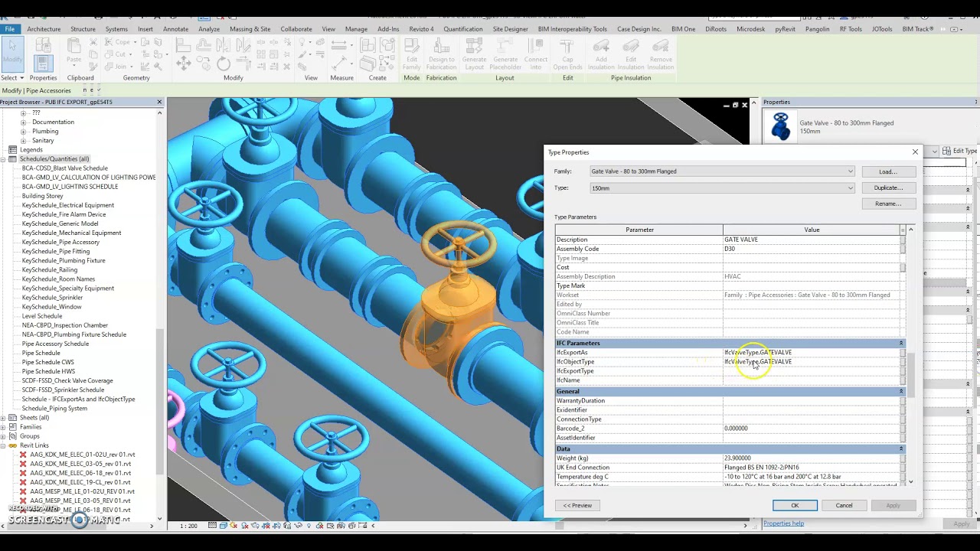This screenshot has width=980, height=551.
Task: Switch to the Manage ribbon tab
Action: pos(356,29)
